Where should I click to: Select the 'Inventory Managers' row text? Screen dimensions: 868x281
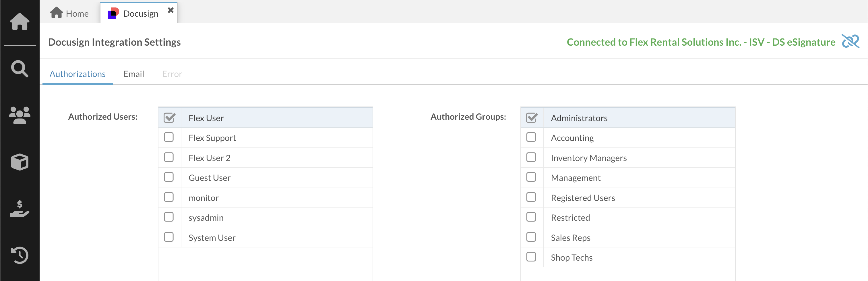click(x=589, y=158)
